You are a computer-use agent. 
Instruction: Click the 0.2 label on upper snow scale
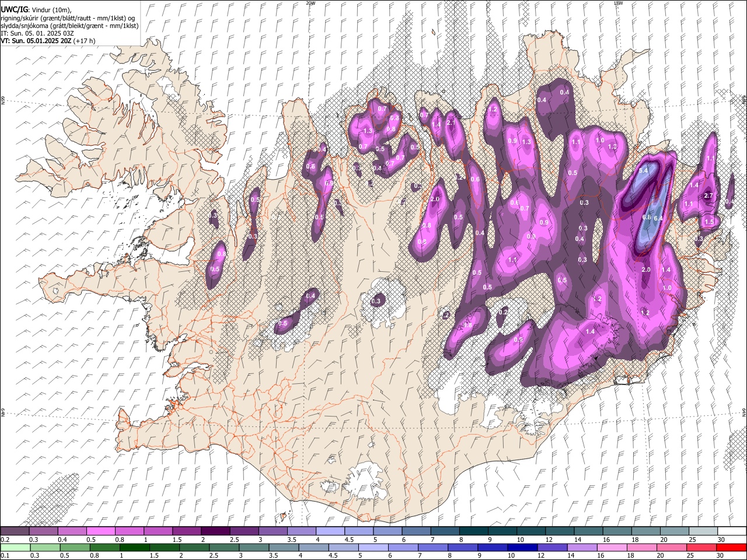(x=5, y=540)
